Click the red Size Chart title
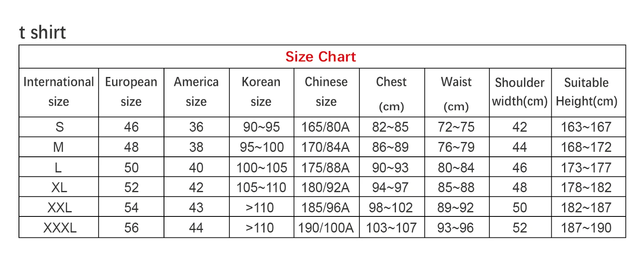644x265 pixels. [x=321, y=57]
